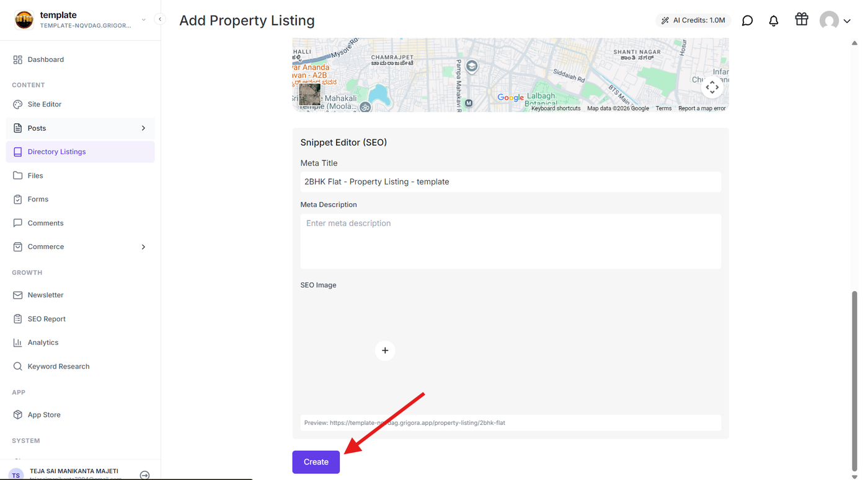Click the Create button
The height and width of the screenshot is (480, 868).
(x=316, y=462)
